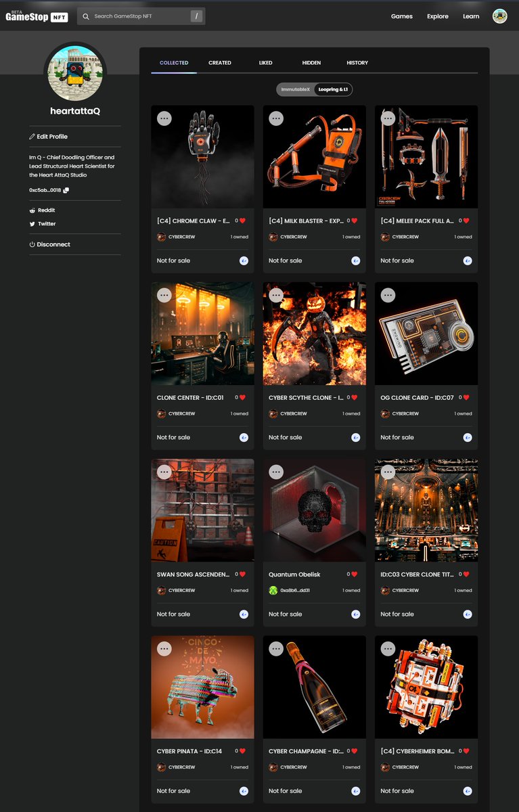The width and height of the screenshot is (519, 812).
Task: Click Loopring icon on MILK BLASTER card
Action: (355, 261)
